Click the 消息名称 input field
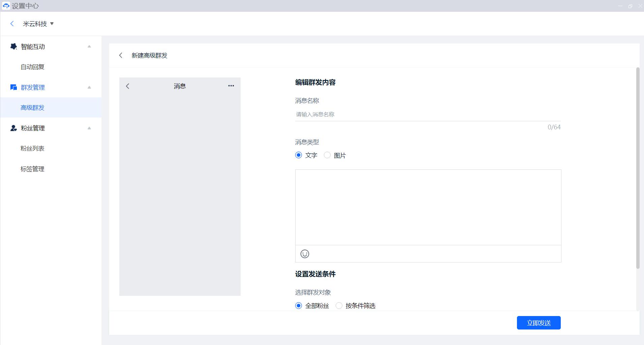Viewport: 644px width, 345px height. tap(427, 115)
